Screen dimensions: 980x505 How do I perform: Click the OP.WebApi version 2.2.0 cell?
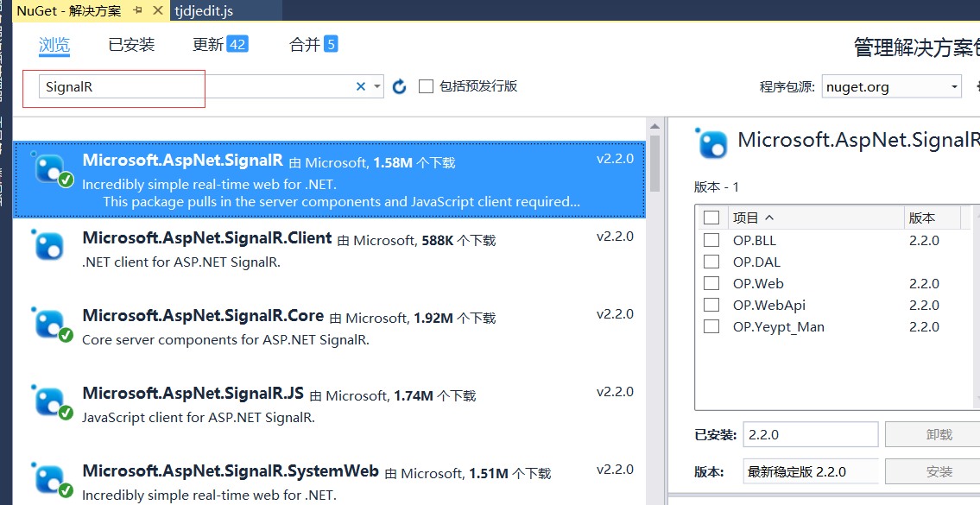click(x=925, y=305)
